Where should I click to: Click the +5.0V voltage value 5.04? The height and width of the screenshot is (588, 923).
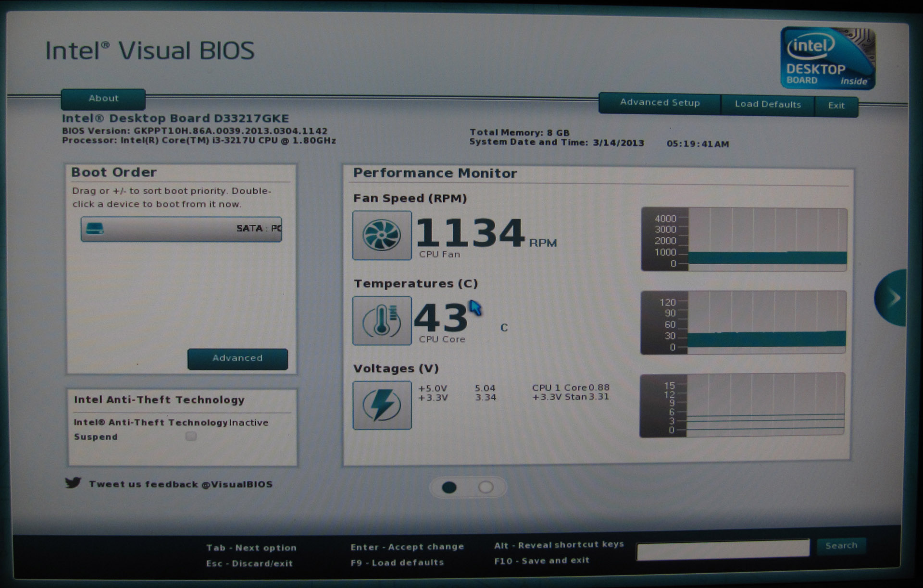point(485,388)
